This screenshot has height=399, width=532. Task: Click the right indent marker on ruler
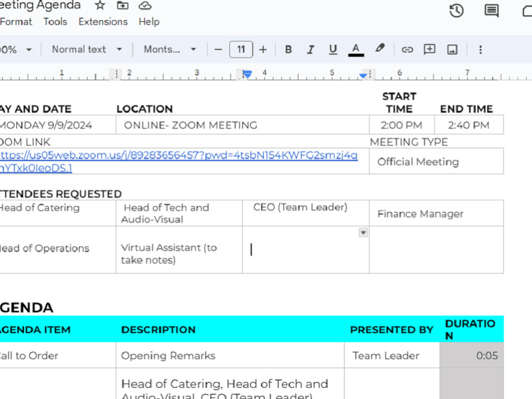tap(363, 76)
